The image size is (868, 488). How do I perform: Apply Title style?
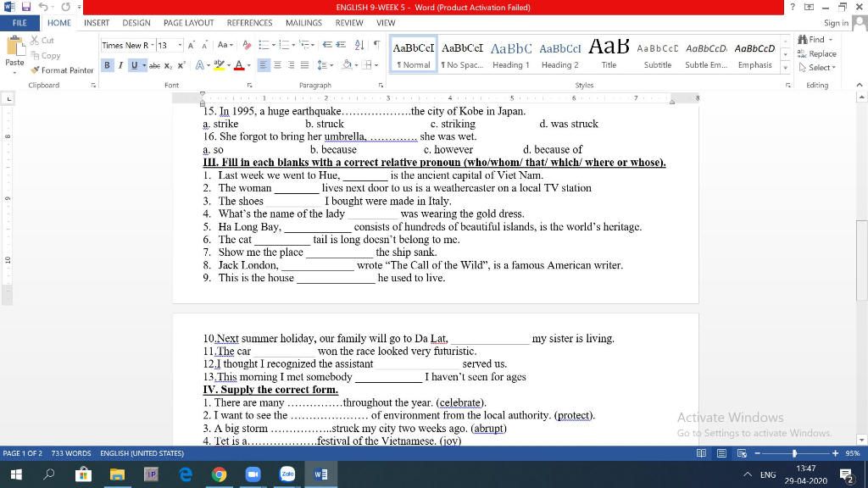(609, 54)
